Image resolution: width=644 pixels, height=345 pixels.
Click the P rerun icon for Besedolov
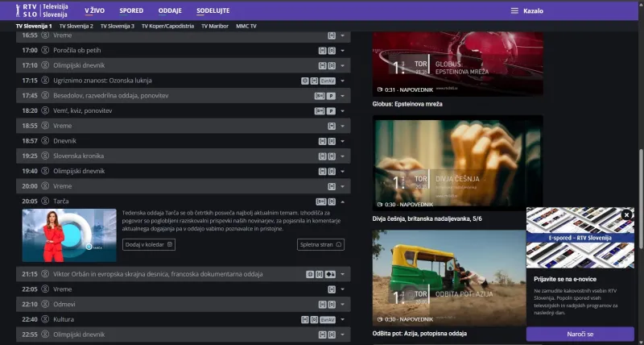click(331, 95)
